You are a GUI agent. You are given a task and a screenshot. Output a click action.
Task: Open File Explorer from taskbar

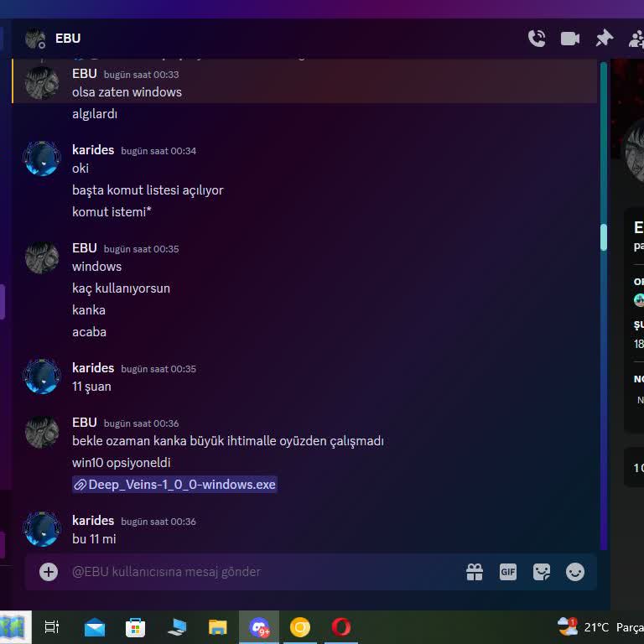[x=218, y=627]
